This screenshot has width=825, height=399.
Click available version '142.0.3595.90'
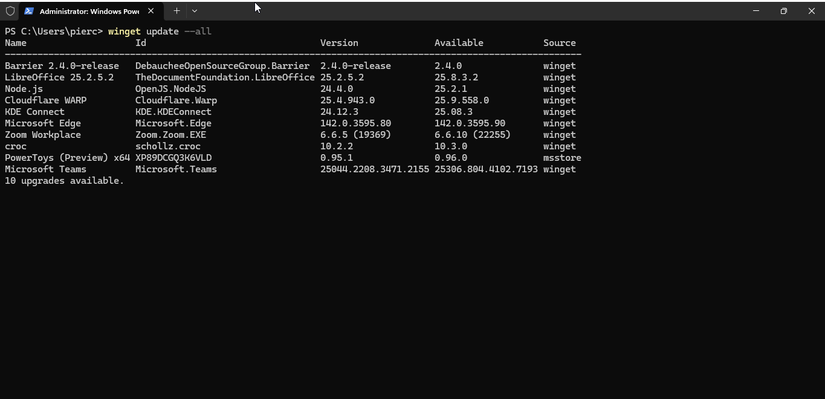pos(470,124)
